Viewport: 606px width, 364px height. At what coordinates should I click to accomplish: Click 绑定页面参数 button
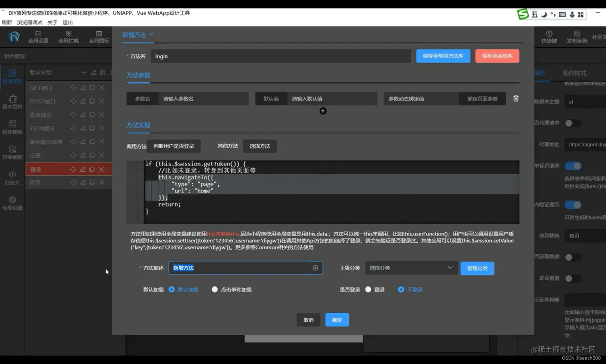click(x=483, y=99)
